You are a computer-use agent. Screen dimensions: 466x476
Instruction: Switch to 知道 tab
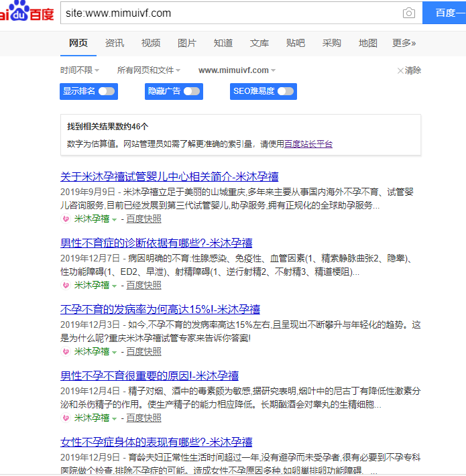223,43
